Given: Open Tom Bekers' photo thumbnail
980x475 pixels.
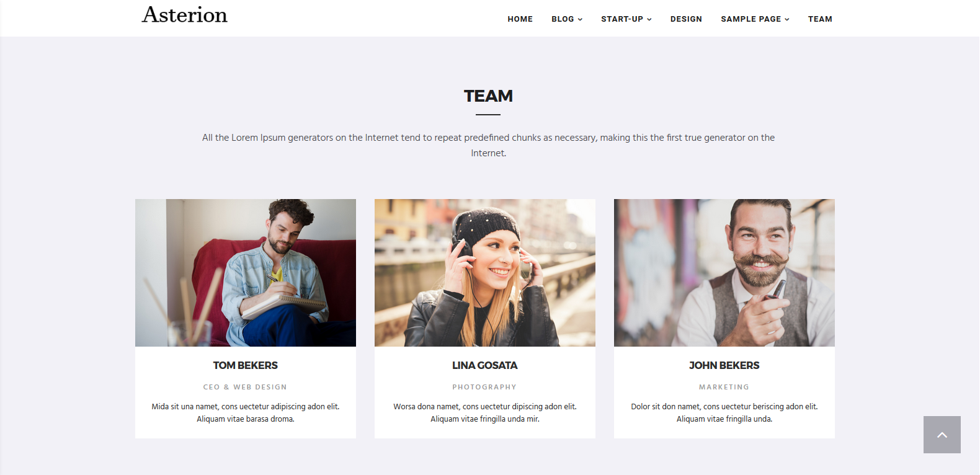Looking at the screenshot, I should 246,273.
